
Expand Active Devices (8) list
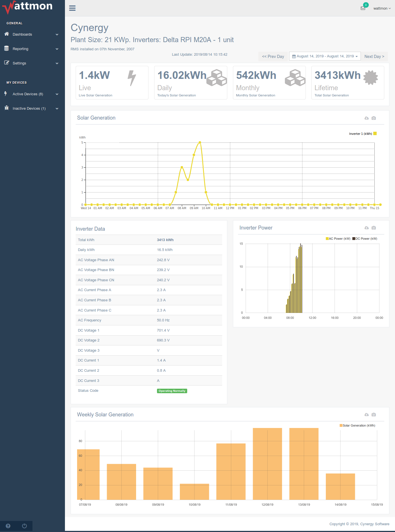(32, 94)
